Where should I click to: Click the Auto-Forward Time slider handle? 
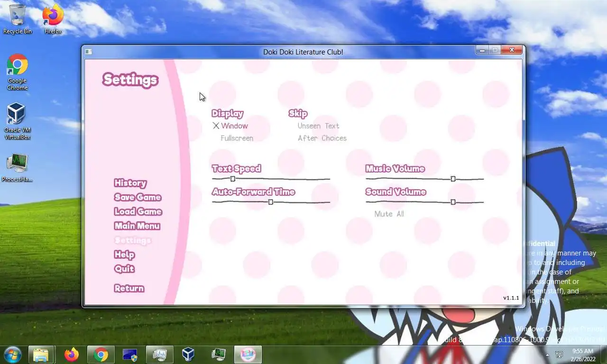[271, 202]
